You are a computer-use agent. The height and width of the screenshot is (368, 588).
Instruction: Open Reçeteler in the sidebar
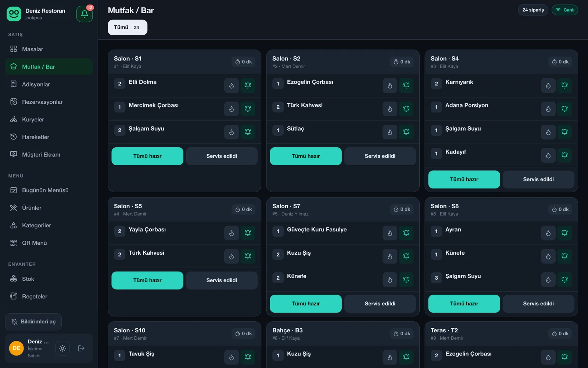[x=49, y=297]
